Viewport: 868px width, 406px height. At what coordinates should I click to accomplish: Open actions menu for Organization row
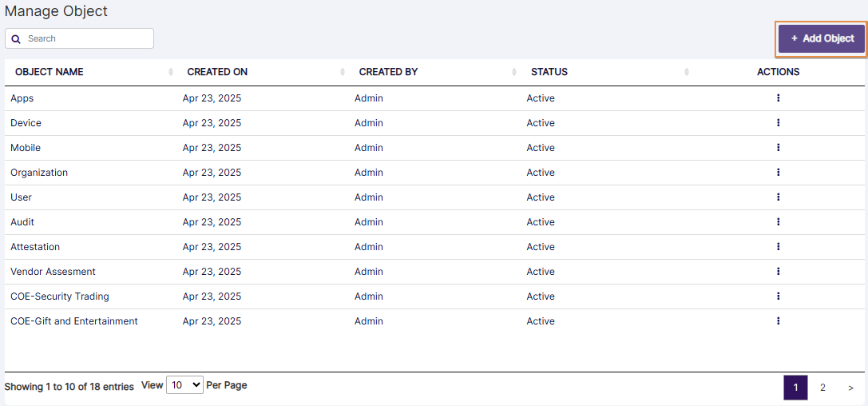[x=778, y=173]
